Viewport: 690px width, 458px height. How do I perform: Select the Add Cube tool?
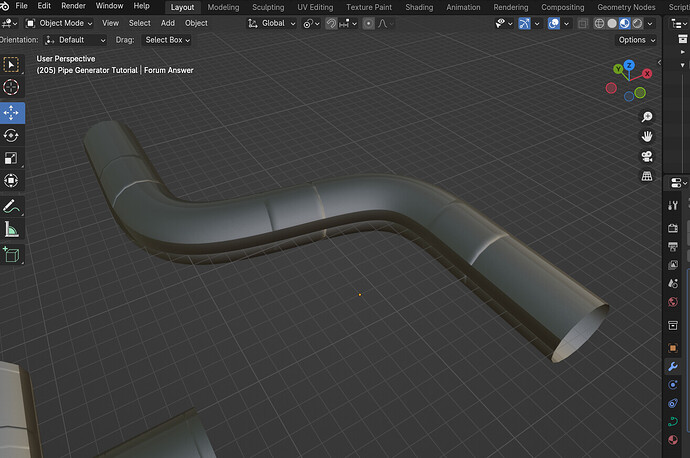[x=11, y=255]
